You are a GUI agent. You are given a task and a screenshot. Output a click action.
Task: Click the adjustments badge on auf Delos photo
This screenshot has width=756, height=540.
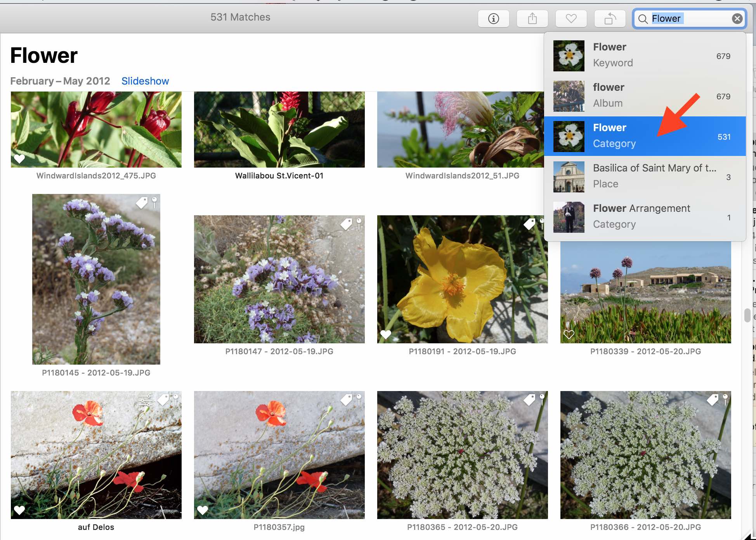tap(146, 400)
